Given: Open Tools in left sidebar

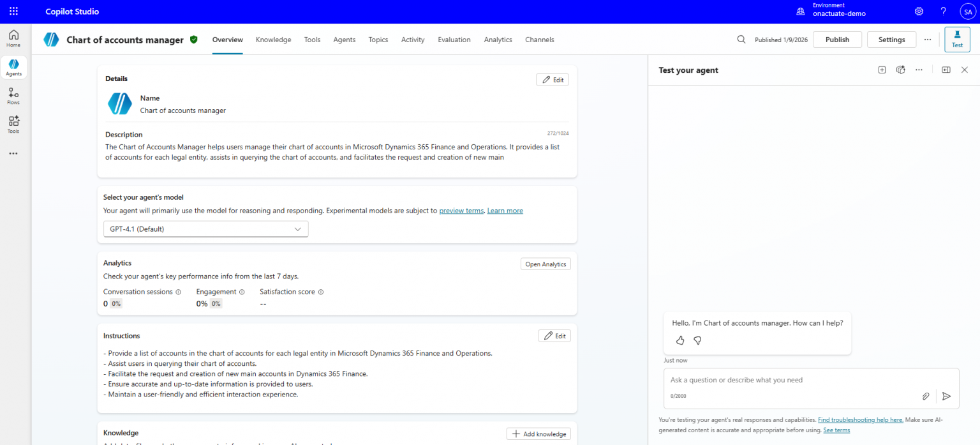Looking at the screenshot, I should (13, 124).
